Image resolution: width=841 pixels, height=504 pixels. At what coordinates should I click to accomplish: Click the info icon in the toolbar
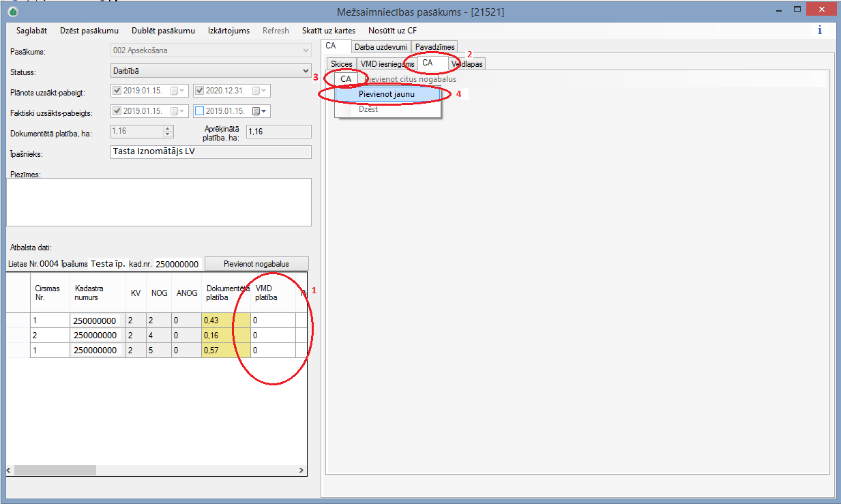click(819, 31)
